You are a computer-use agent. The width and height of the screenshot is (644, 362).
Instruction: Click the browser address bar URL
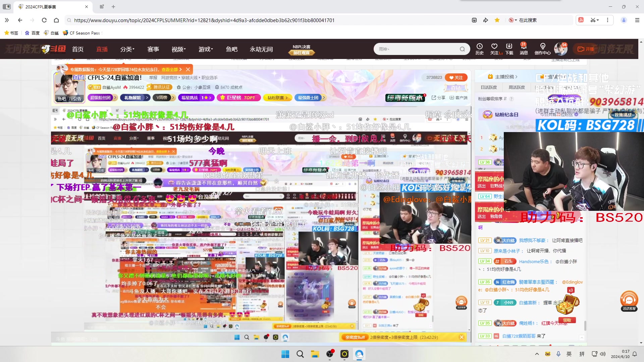coord(204,20)
